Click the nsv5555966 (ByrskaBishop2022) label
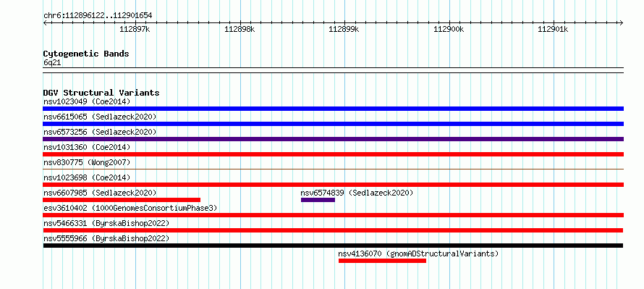Screen dimensions: 644x289 [x=106, y=238]
